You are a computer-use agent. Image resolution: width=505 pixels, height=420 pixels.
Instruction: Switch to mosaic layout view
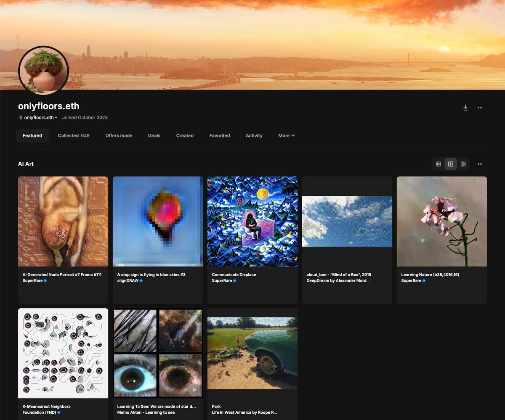pos(463,164)
